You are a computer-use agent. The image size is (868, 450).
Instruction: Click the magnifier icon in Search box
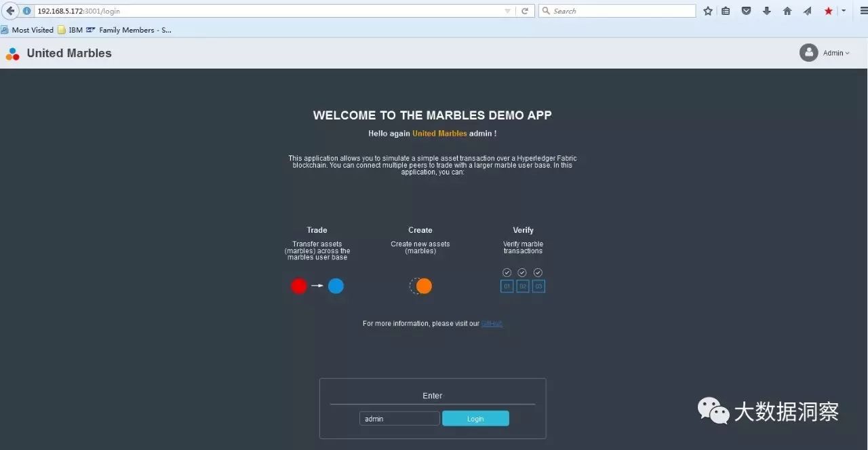546,11
